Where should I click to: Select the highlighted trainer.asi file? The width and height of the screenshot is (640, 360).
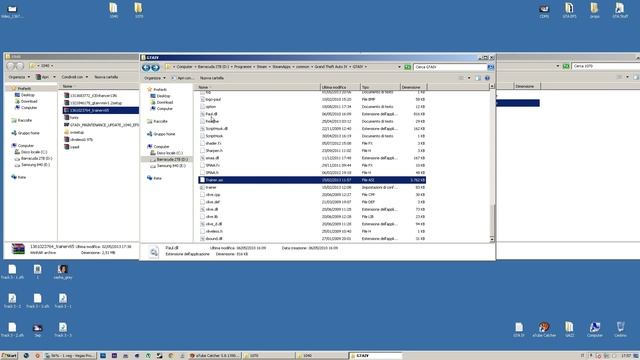pyautogui.click(x=312, y=180)
